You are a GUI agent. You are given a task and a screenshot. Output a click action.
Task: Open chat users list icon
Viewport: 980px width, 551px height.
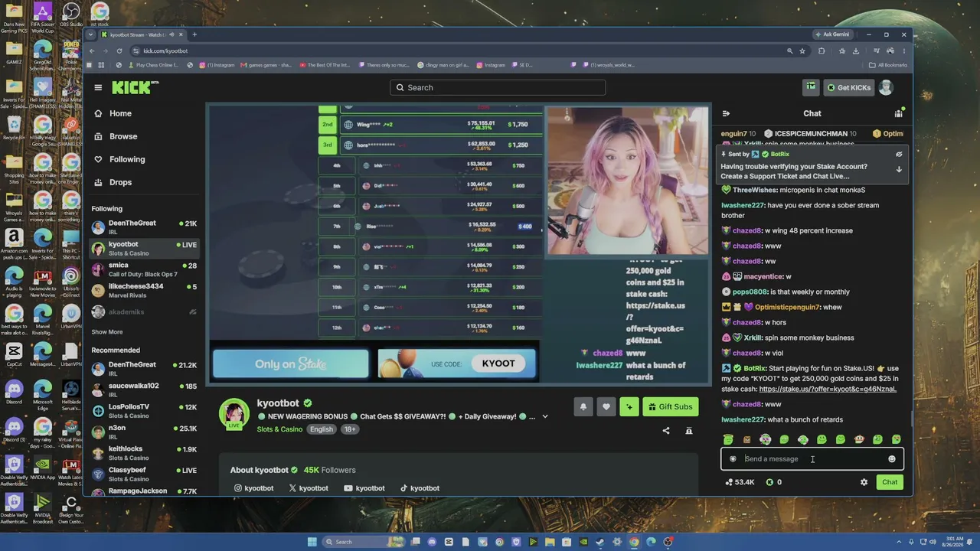click(x=898, y=113)
